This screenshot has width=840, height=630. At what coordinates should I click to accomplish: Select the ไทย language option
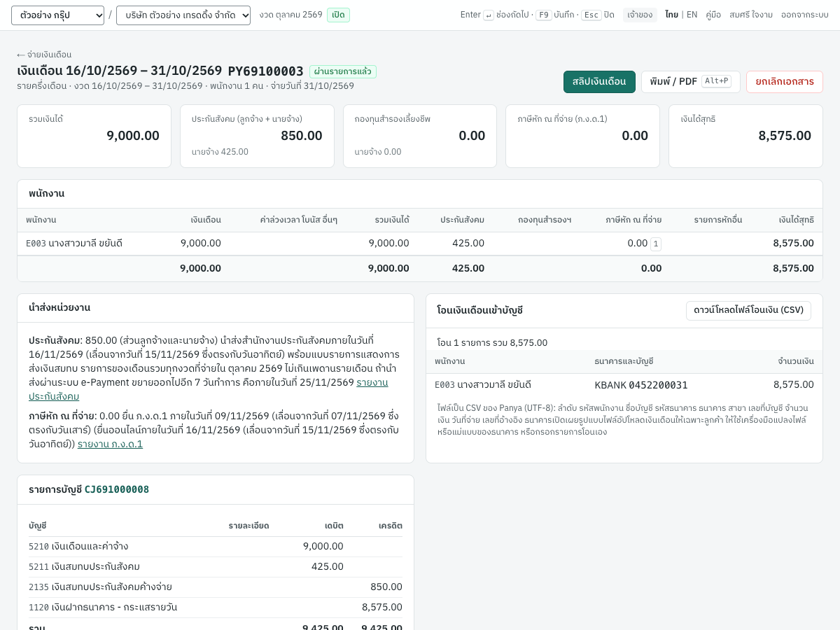click(x=671, y=15)
